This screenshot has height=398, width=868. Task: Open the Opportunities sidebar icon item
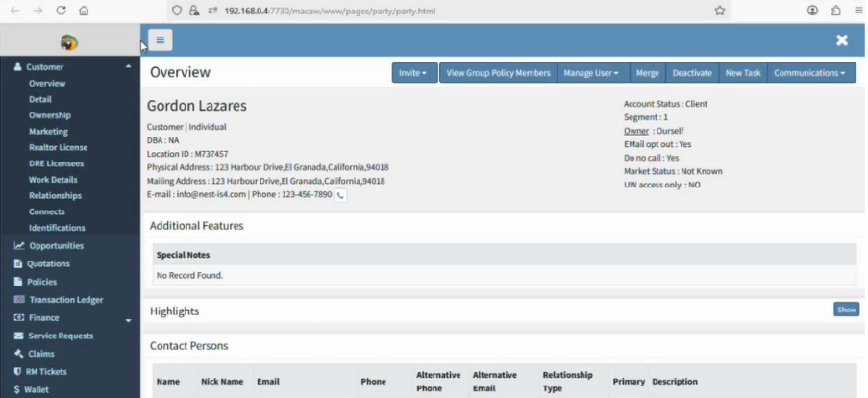pos(56,246)
